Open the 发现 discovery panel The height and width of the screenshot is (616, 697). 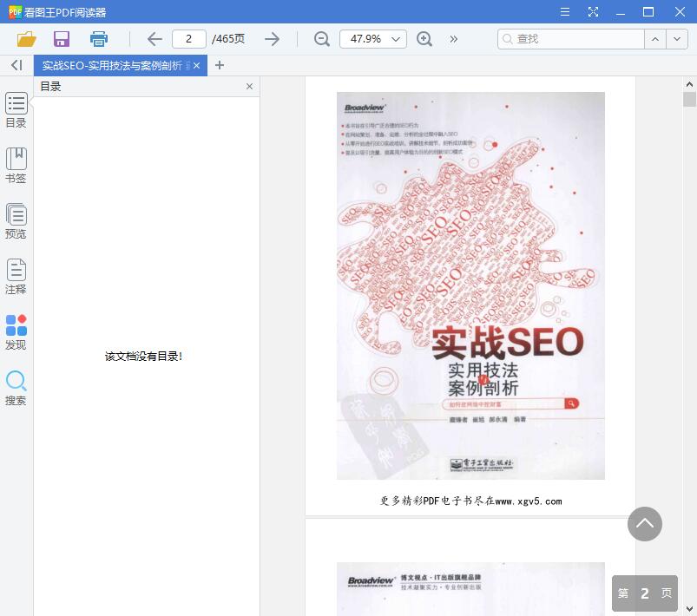point(16,331)
